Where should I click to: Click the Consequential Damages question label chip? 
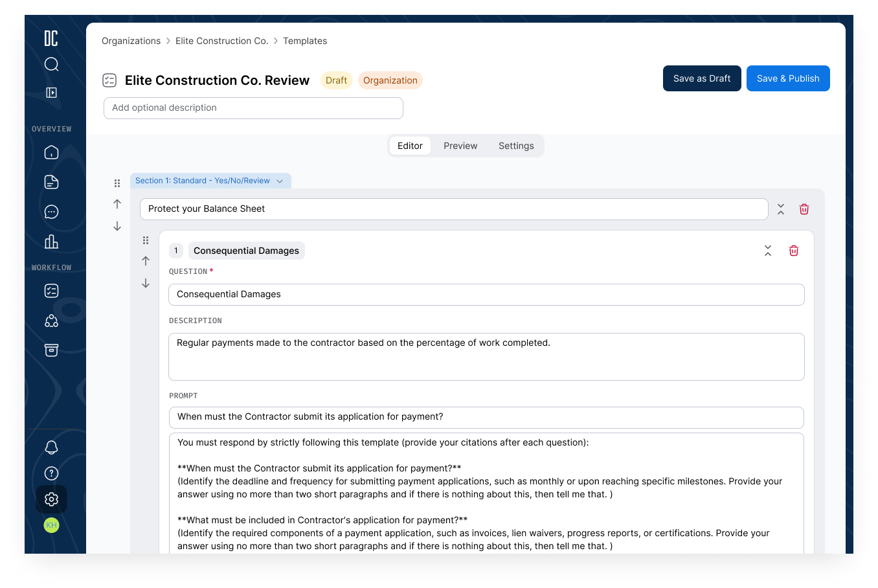pyautogui.click(x=246, y=251)
